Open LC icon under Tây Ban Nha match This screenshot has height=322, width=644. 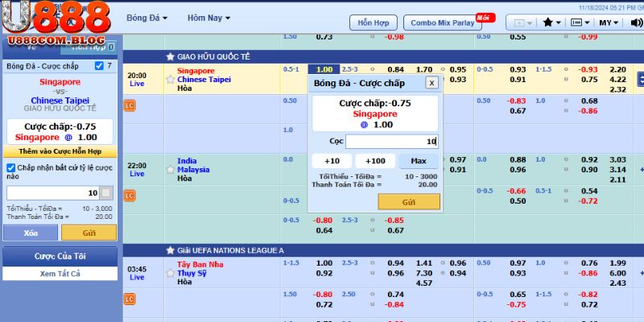click(x=130, y=299)
